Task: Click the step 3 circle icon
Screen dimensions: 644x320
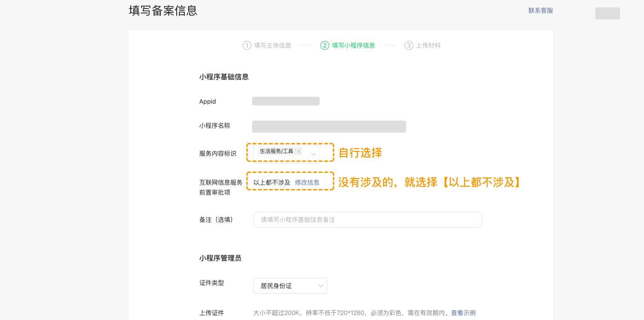Action: 409,46
